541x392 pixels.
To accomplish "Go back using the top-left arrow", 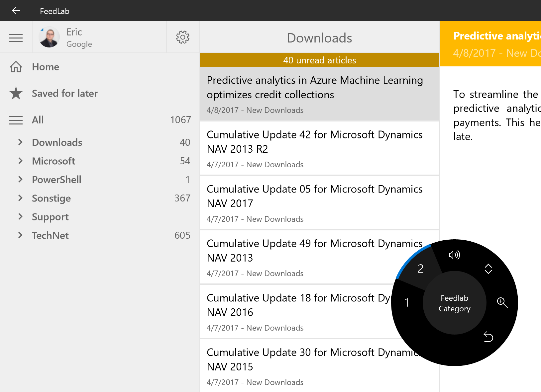I will pos(16,11).
